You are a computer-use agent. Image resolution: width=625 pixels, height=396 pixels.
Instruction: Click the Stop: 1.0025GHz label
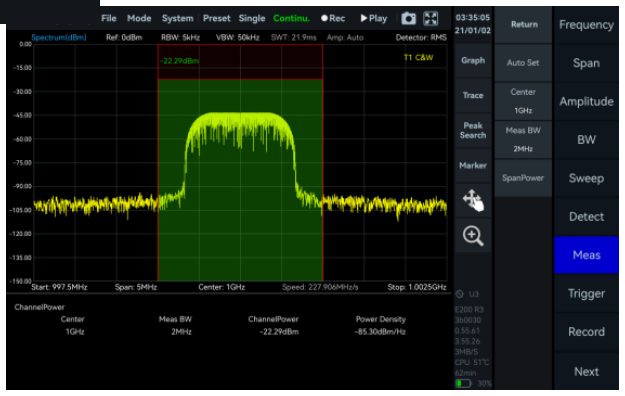417,287
